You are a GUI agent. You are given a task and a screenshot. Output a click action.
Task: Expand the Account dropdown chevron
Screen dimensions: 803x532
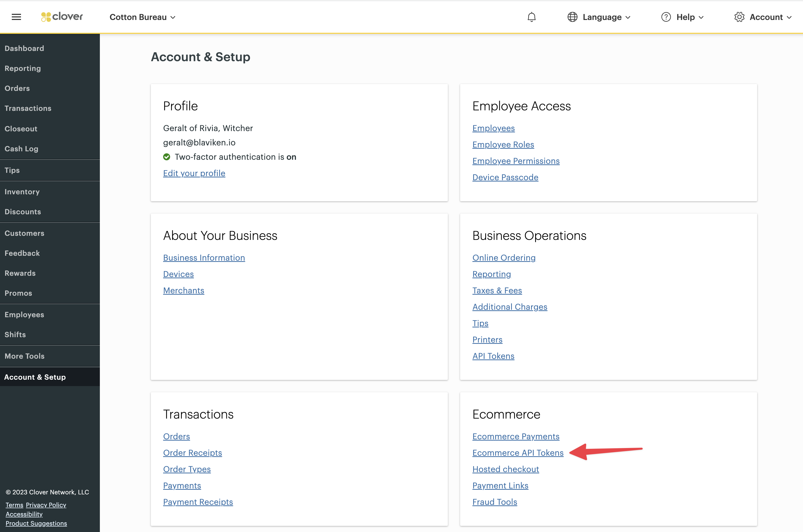790,17
